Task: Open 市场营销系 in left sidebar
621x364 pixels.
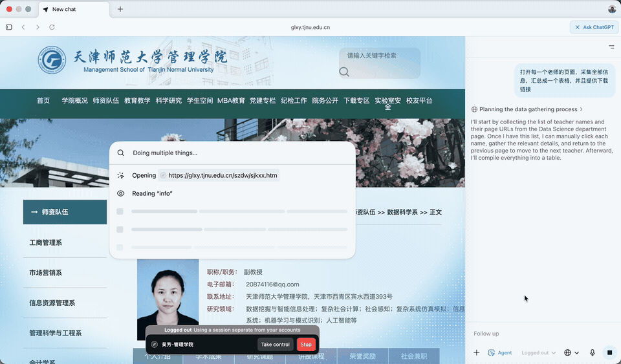Action: 46,273
